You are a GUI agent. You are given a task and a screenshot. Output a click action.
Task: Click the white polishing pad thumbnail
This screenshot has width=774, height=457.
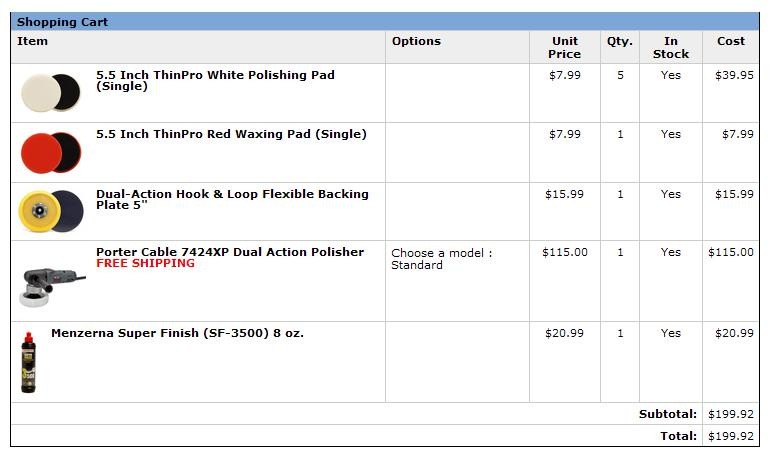pyautogui.click(x=51, y=92)
